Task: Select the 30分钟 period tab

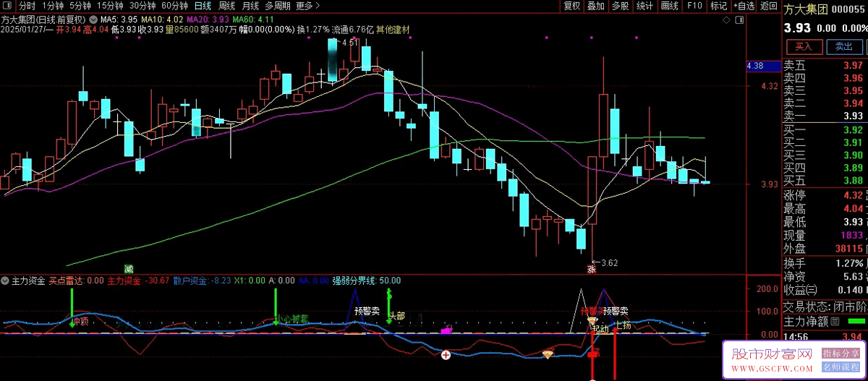Action: [x=142, y=5]
